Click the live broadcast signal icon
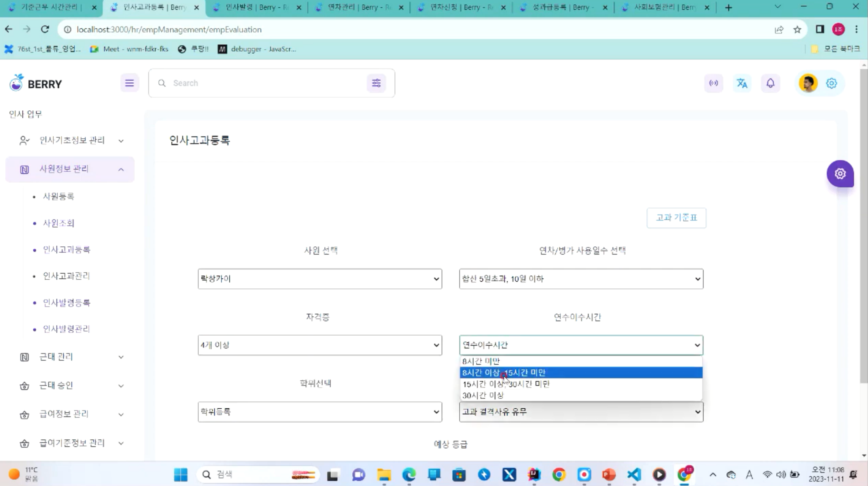Viewport: 868px width, 486px height. [714, 83]
